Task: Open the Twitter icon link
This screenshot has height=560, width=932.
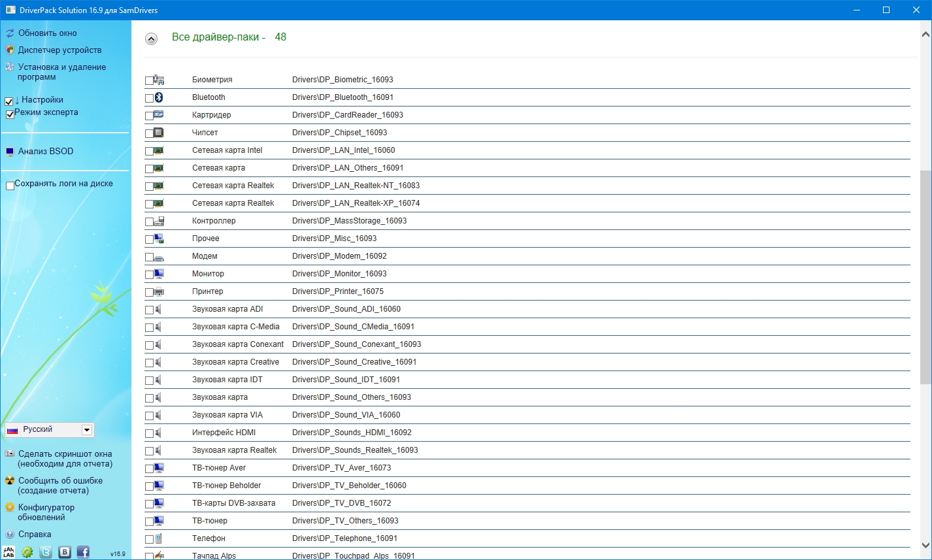Action: [46, 552]
